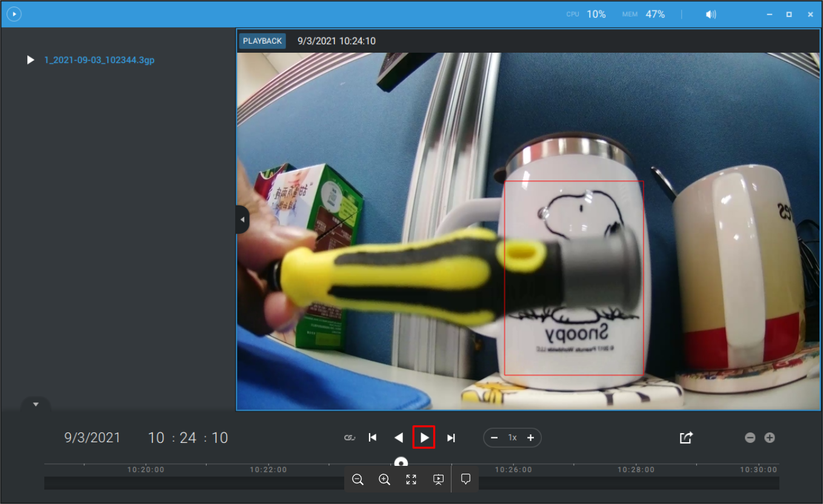The image size is (823, 504).
Task: Select the 1_2021-09-03_102344.3gp file
Action: 99,60
